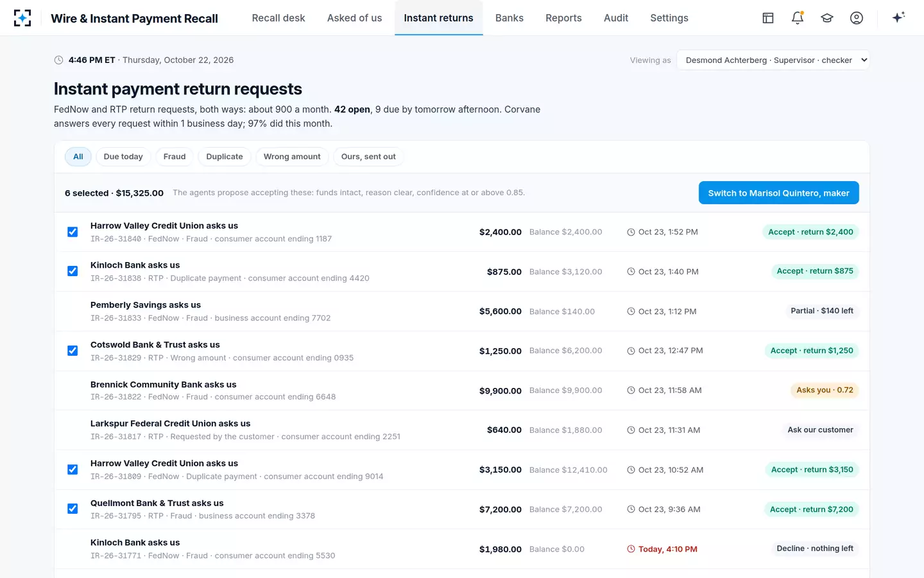Click the app logo icon

22,18
